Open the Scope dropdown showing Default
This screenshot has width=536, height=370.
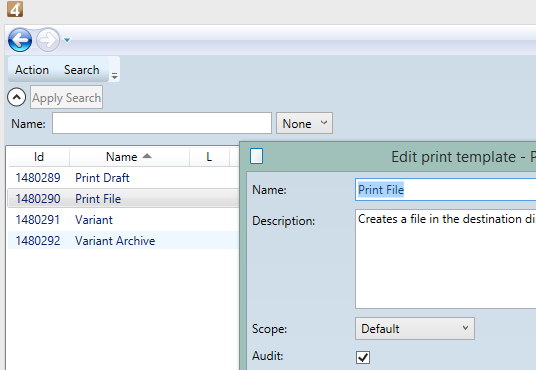click(415, 329)
